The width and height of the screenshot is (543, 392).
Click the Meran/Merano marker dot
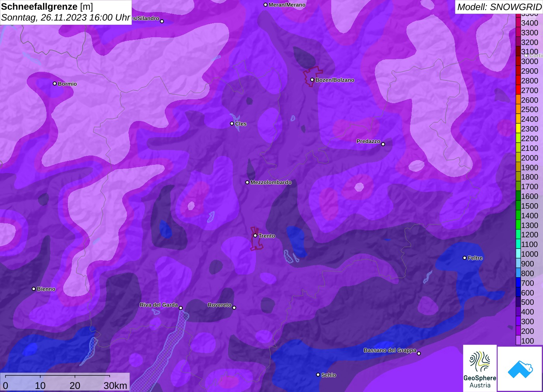pos(265,5)
